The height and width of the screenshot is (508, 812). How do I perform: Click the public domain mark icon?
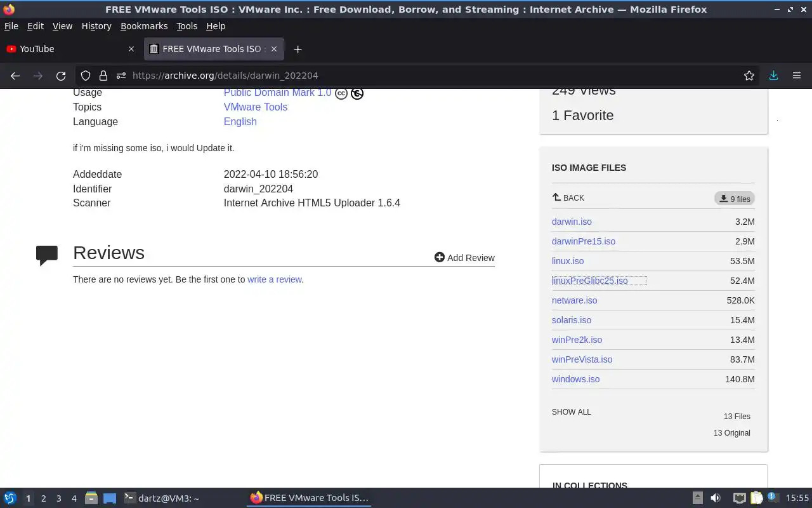[357, 94]
